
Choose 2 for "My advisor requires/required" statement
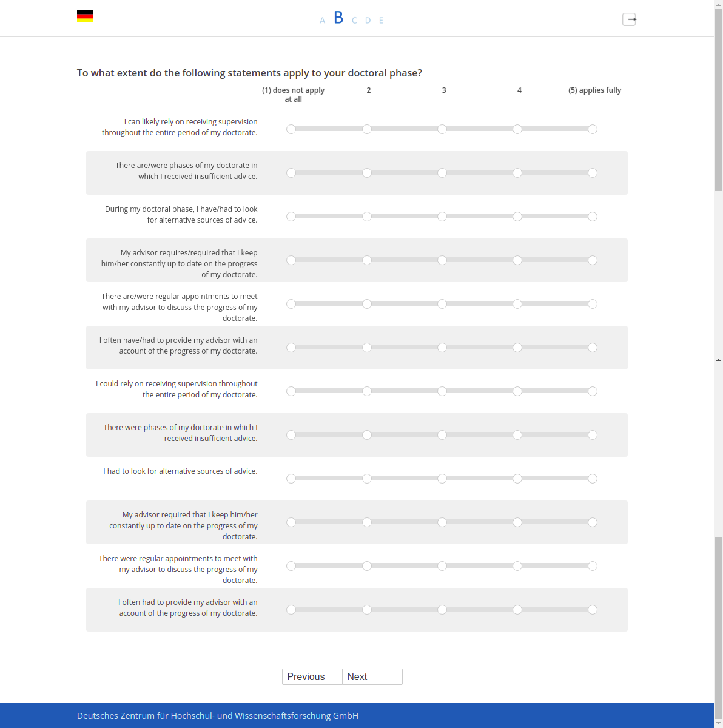[x=367, y=260]
